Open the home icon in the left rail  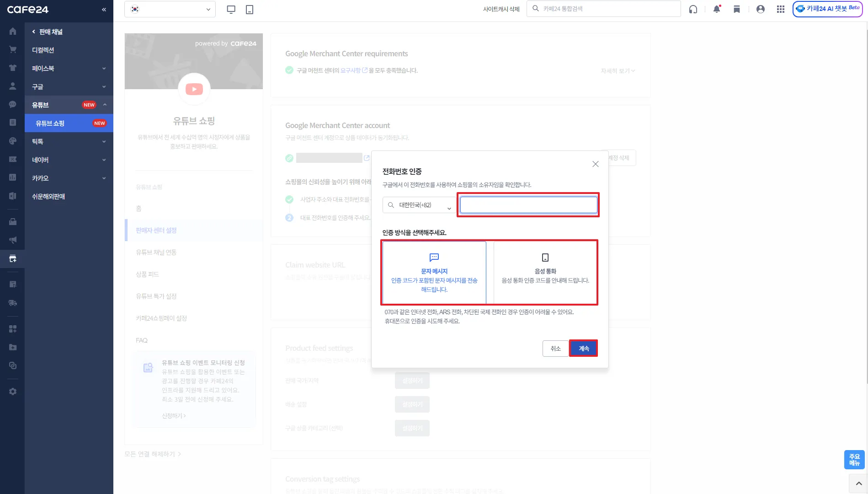tap(13, 31)
